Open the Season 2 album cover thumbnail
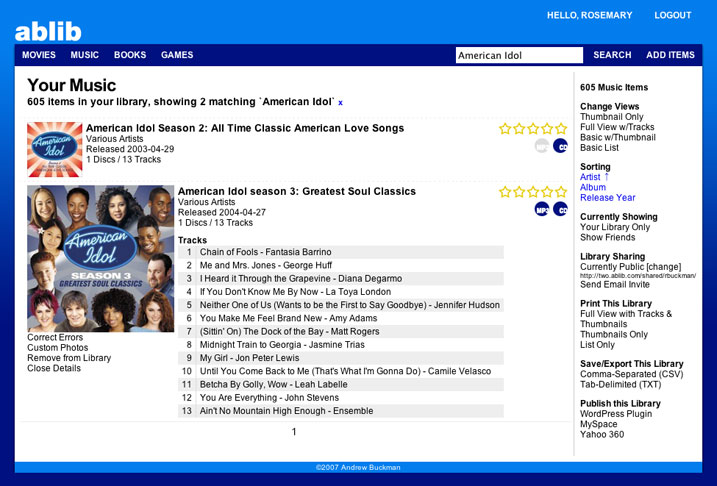 click(54, 150)
